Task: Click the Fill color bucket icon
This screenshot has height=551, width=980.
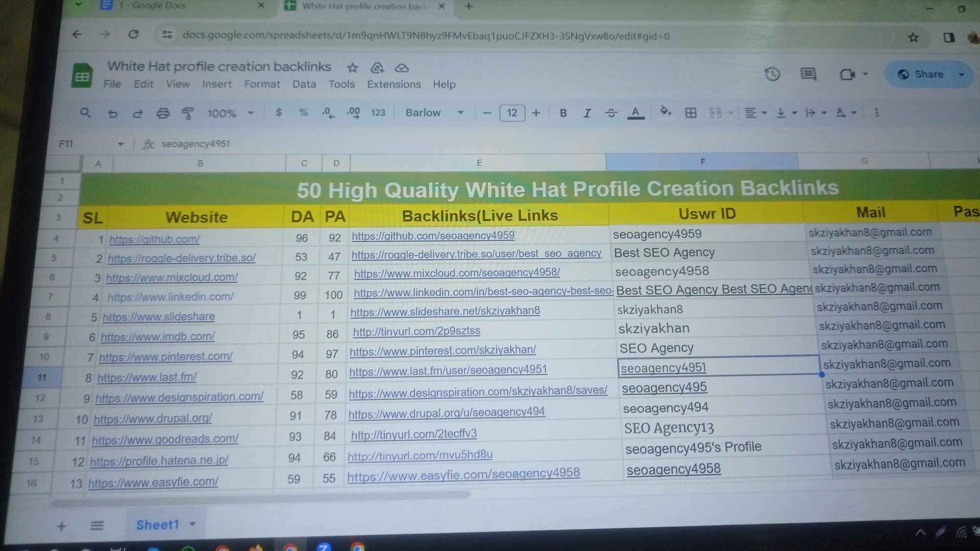Action: click(x=665, y=112)
